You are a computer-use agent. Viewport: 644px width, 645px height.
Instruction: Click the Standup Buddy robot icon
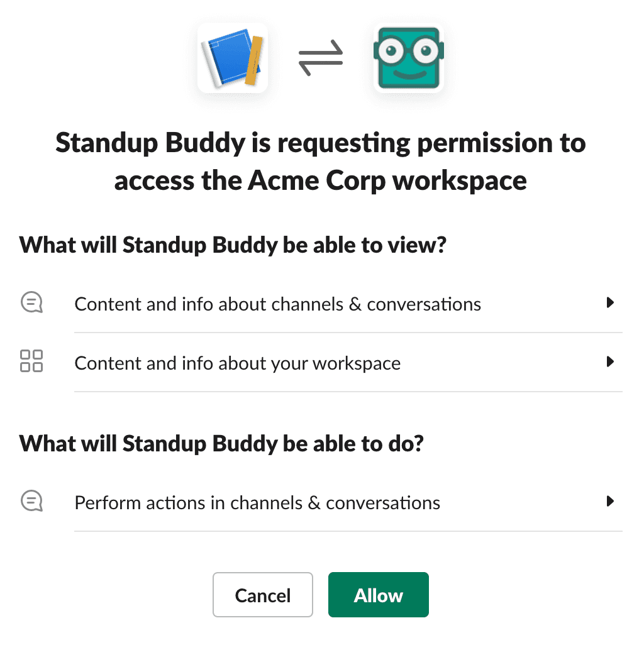(x=409, y=58)
